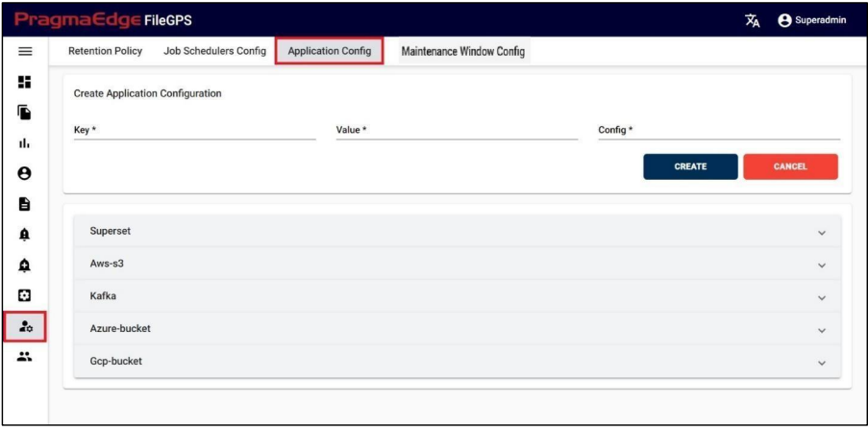Click the Value input field

[x=457, y=131]
